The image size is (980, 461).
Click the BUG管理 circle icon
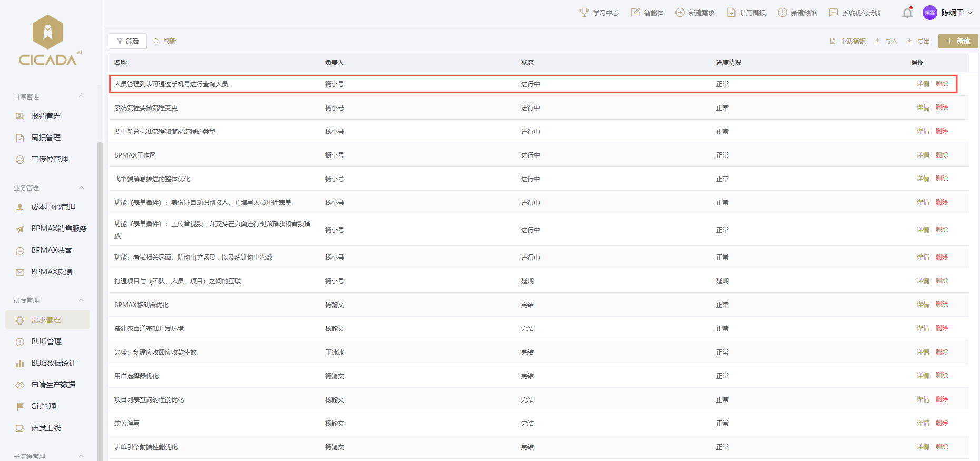coord(20,342)
